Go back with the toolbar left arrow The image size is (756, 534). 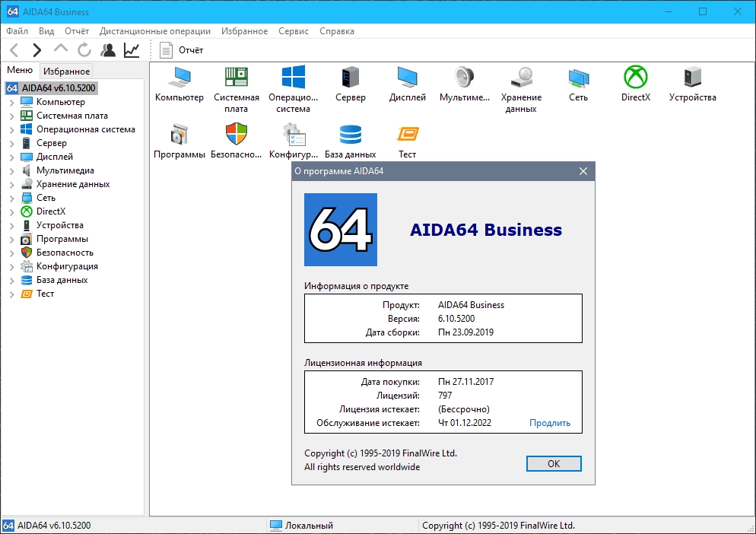[x=14, y=49]
